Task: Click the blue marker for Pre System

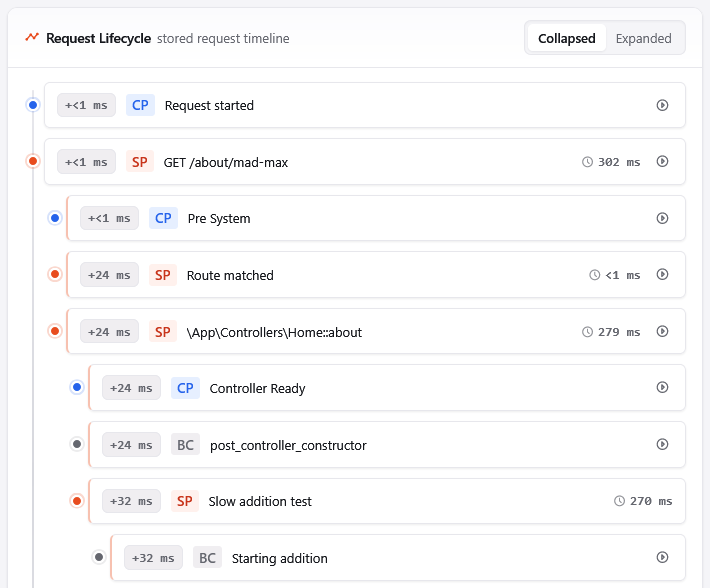Action: [x=55, y=218]
